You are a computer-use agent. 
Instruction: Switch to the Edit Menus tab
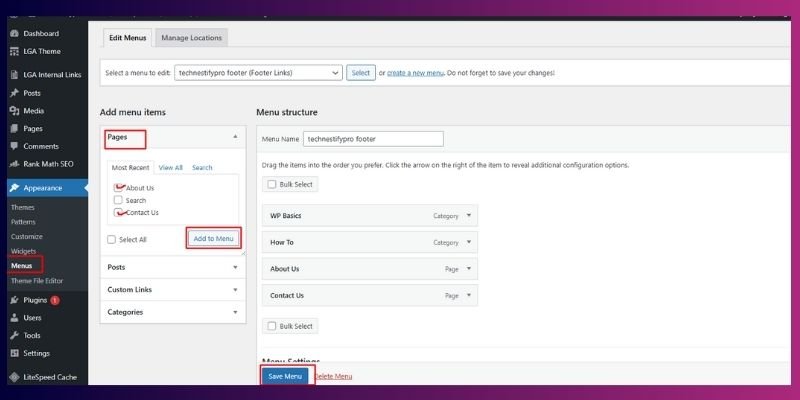click(x=128, y=38)
